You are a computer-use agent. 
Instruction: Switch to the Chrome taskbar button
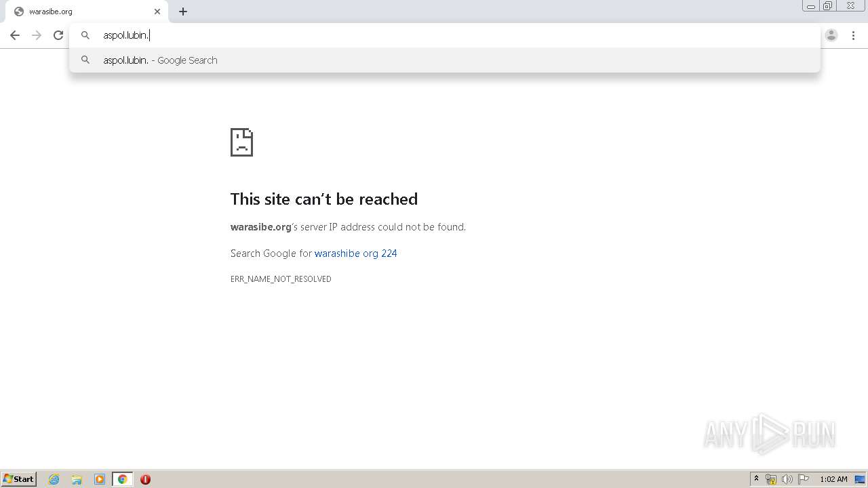click(122, 479)
